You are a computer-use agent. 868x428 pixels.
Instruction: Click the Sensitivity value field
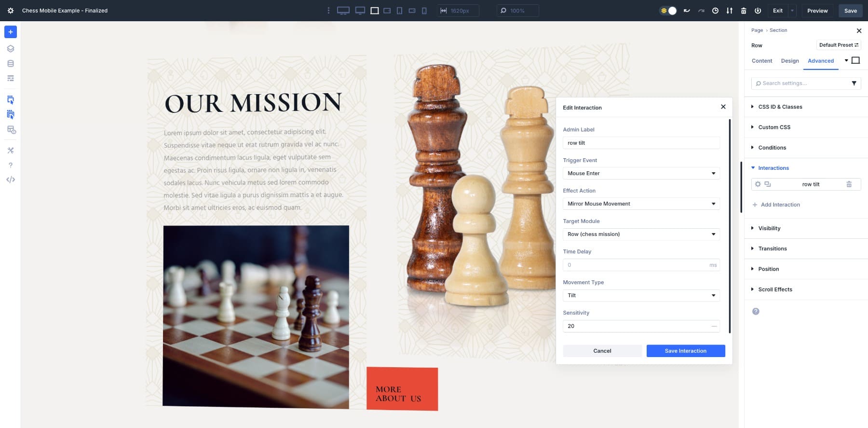[x=637, y=326]
